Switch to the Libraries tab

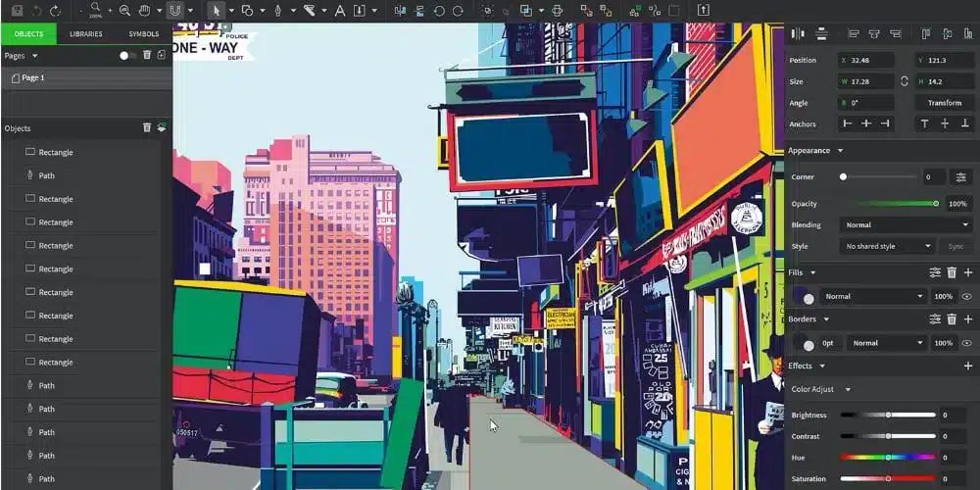tap(86, 33)
